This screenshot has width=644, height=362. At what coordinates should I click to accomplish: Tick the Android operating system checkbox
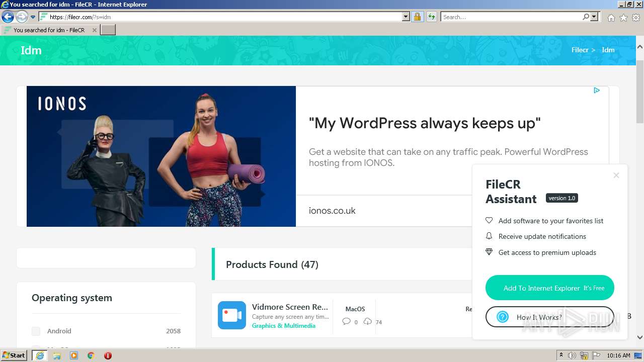pos(36,331)
